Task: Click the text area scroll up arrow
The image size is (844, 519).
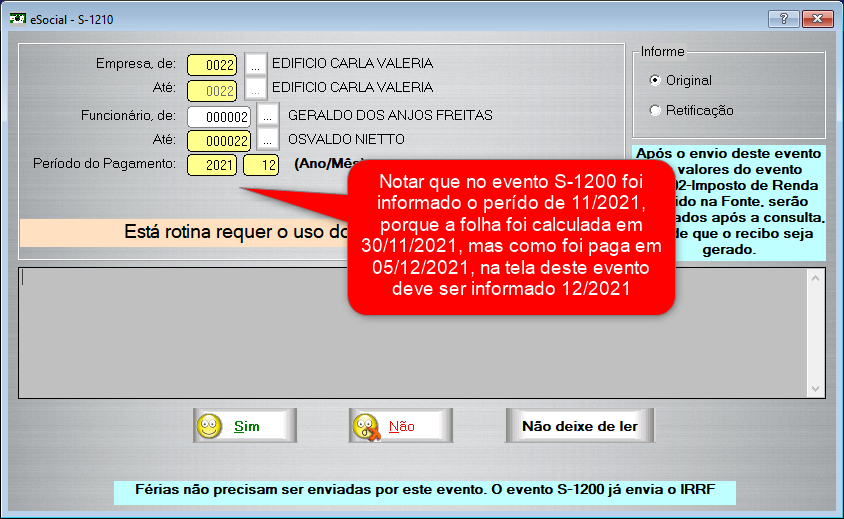Action: (815, 278)
